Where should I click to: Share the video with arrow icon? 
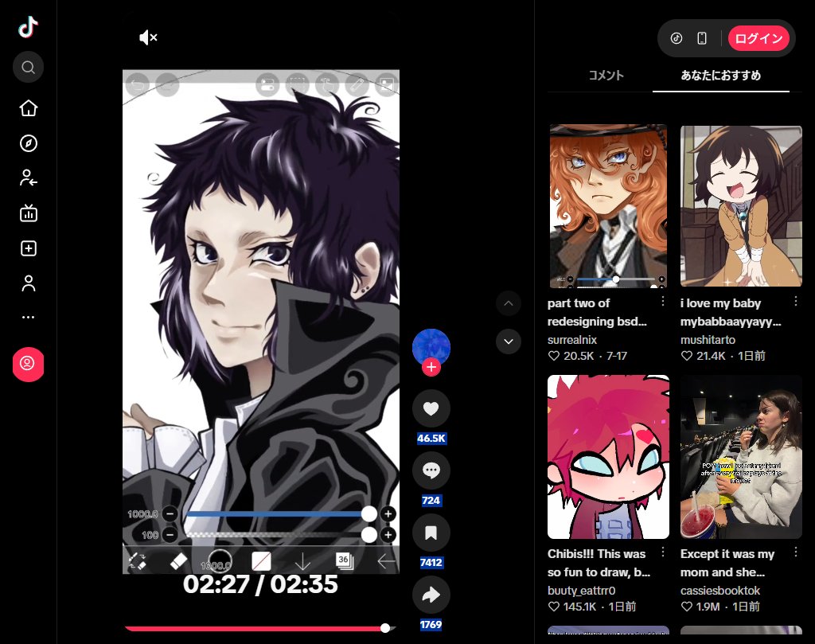[431, 595]
